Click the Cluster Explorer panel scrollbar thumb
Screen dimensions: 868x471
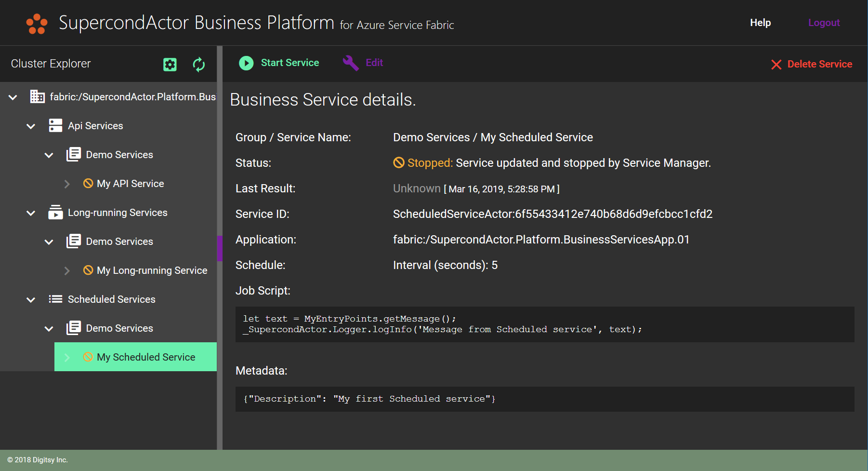pyautogui.click(x=220, y=248)
